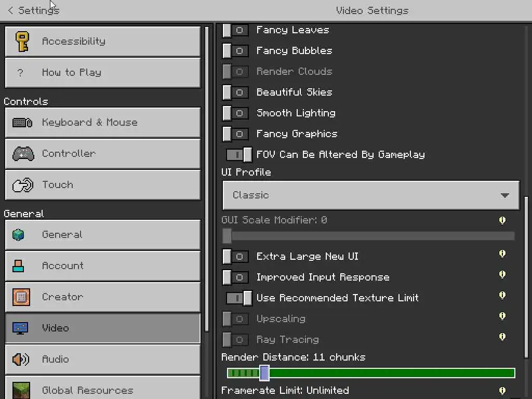532x399 pixels.
Task: Select the Video settings tab
Action: coord(103,328)
